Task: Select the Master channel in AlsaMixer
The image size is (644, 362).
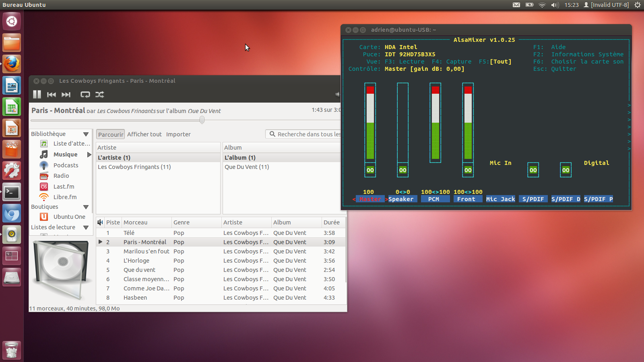Action: [370, 199]
